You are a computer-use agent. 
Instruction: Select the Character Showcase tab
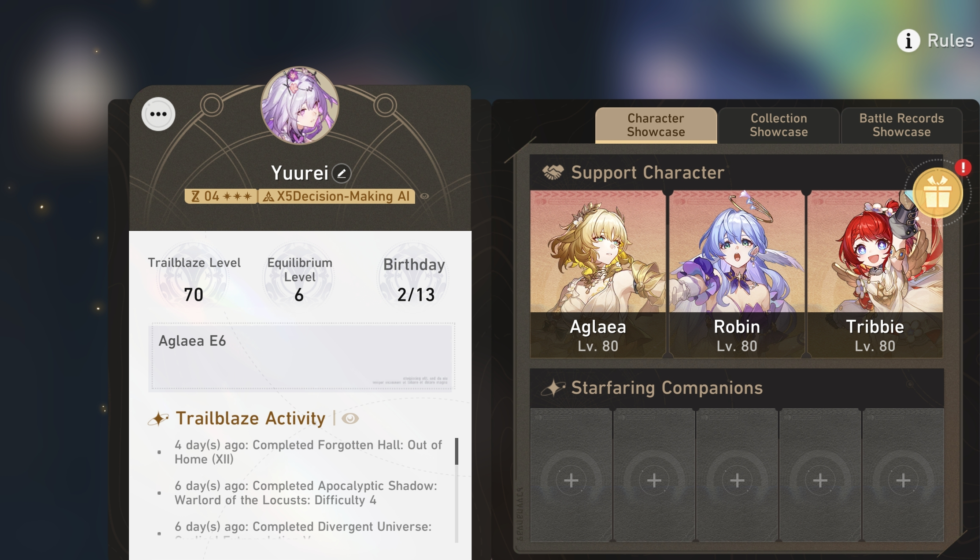click(656, 125)
